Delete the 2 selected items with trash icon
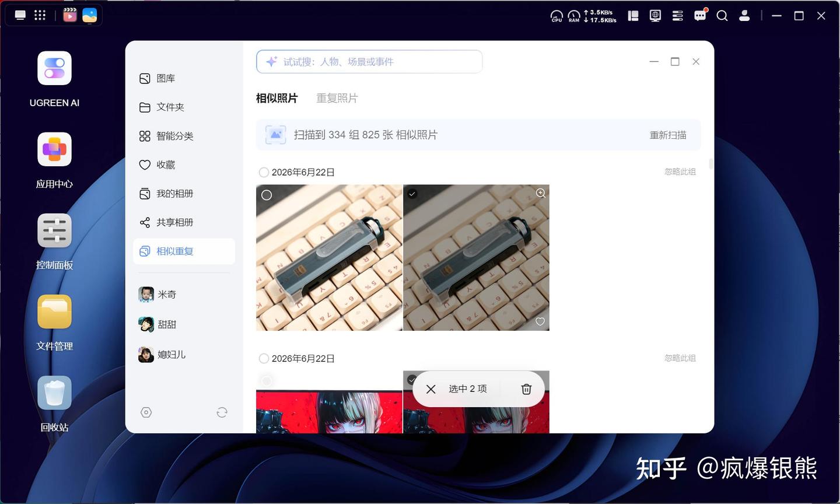The image size is (840, 504). pyautogui.click(x=526, y=389)
